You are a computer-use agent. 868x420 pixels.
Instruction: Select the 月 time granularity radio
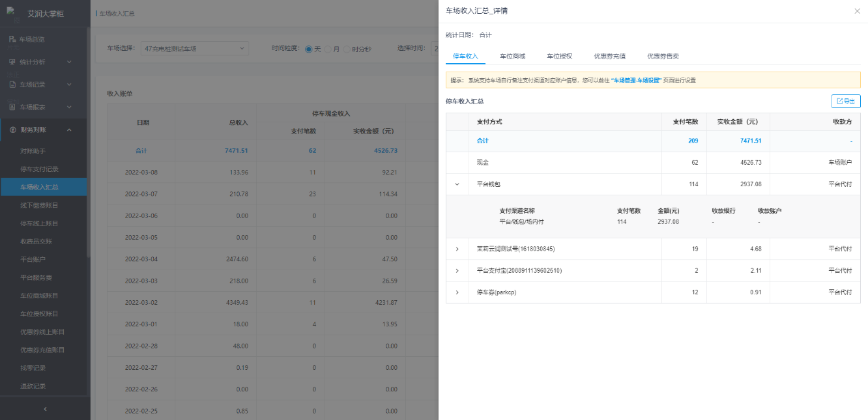tap(328, 49)
